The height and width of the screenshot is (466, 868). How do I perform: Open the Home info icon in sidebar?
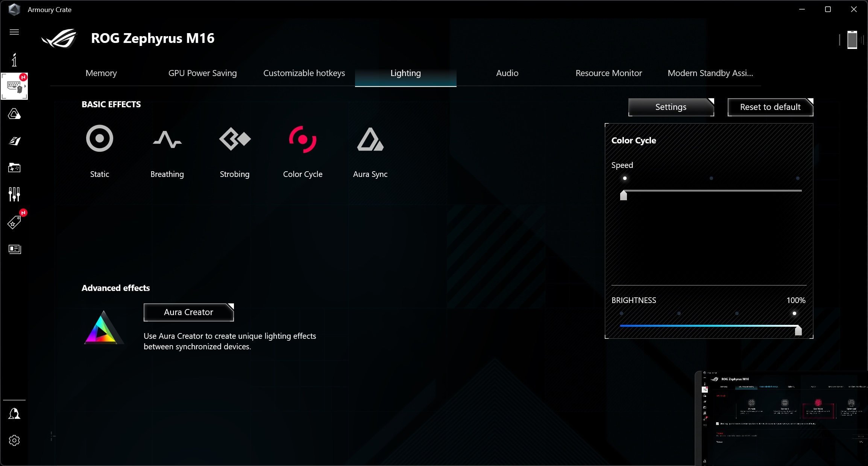click(14, 60)
